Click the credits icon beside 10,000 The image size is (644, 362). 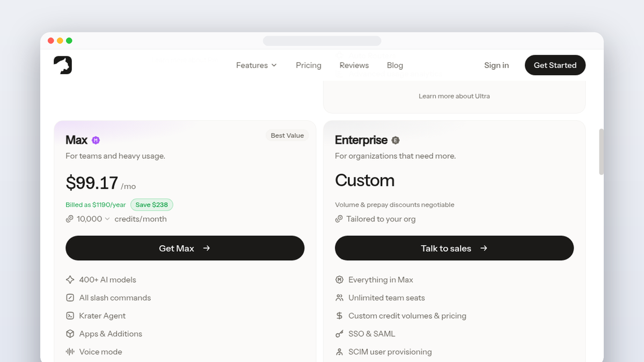click(x=70, y=219)
